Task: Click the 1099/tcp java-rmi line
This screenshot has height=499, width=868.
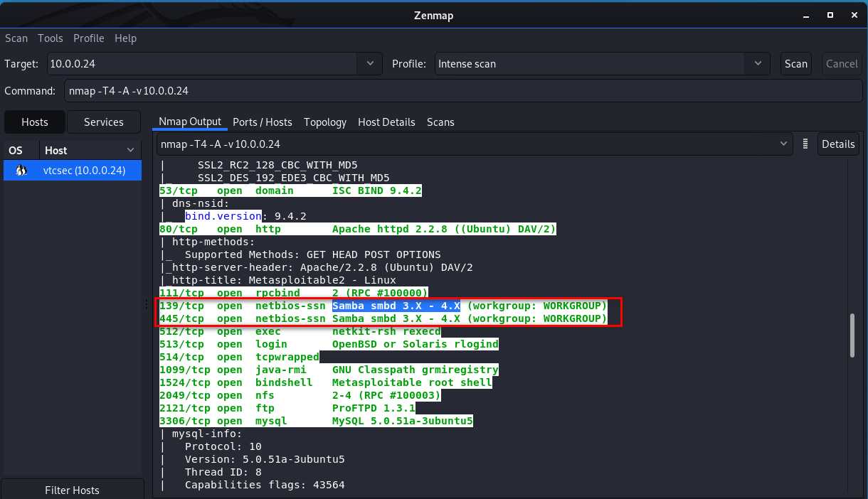Action: click(329, 370)
